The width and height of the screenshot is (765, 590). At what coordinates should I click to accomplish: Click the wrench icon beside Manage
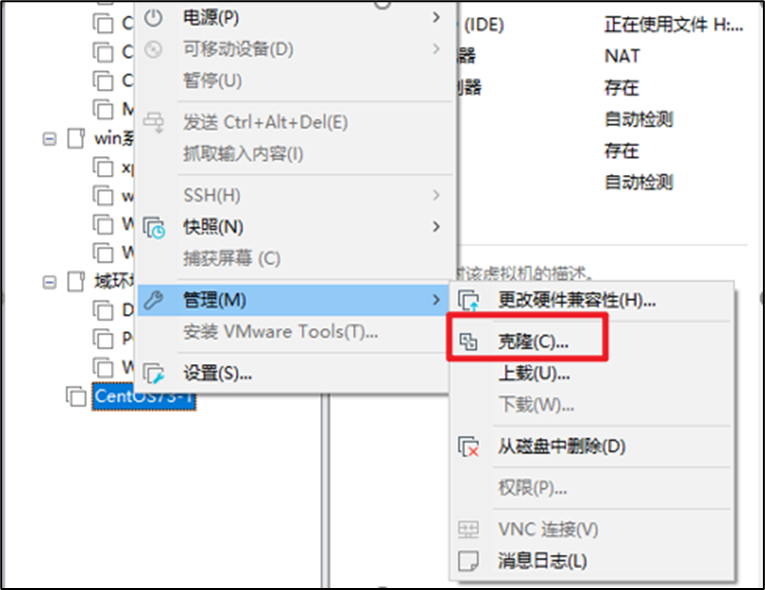click(x=153, y=300)
